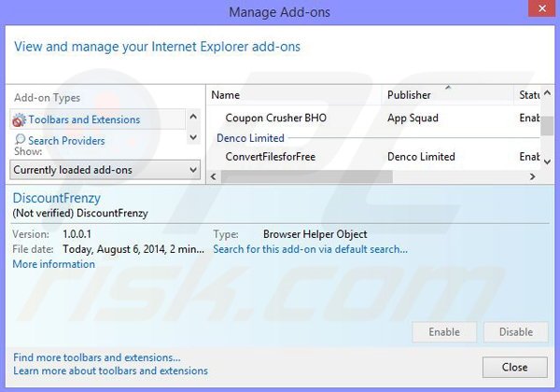Click the vertical scrollbar thumb of add-on list

(547, 126)
